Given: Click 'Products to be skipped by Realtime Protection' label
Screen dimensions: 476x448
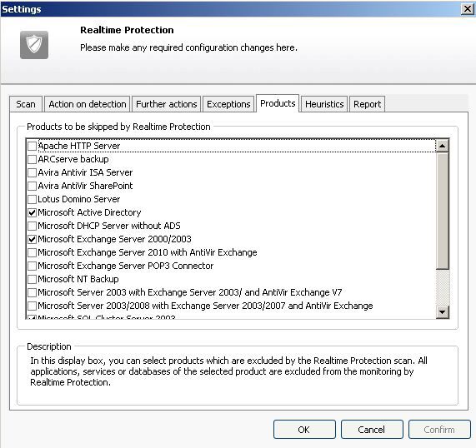Looking at the screenshot, I should (x=118, y=127).
